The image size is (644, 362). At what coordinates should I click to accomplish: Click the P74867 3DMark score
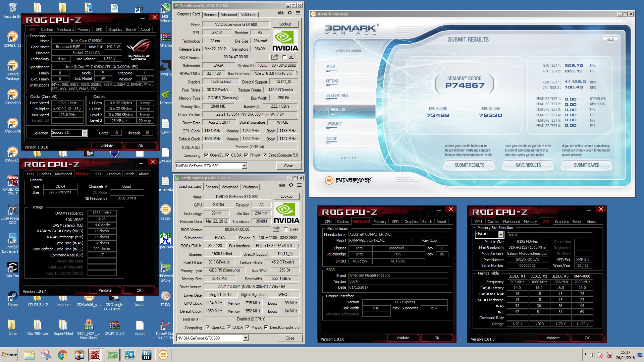pos(465,85)
